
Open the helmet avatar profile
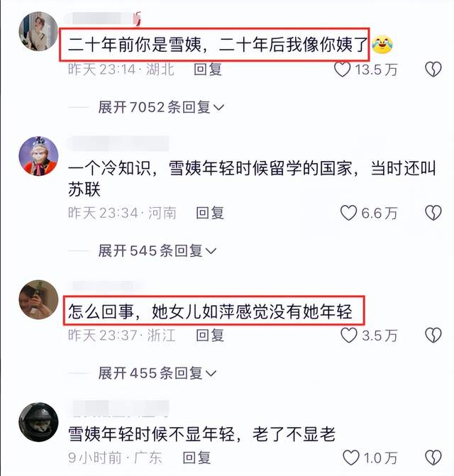click(38, 422)
